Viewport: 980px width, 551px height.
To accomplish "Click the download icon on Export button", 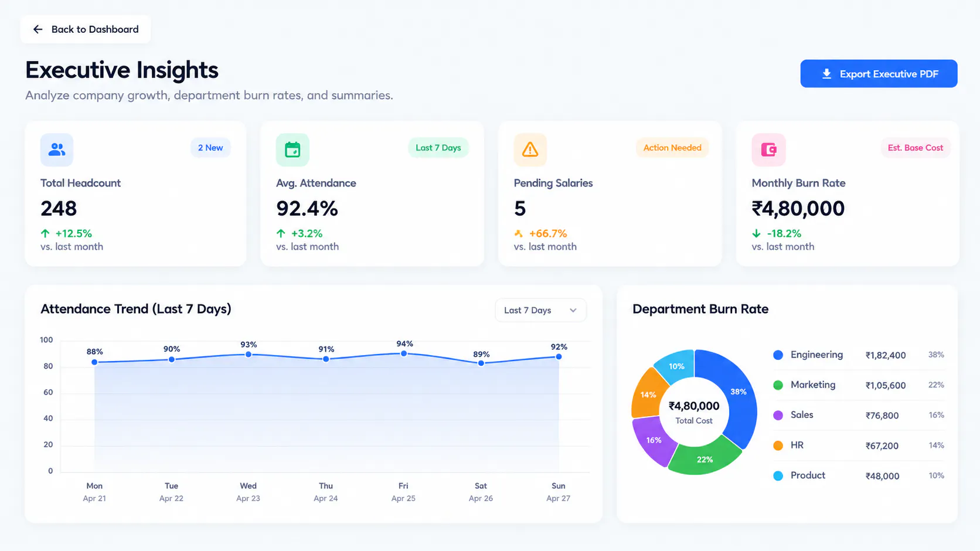I will pyautogui.click(x=826, y=74).
